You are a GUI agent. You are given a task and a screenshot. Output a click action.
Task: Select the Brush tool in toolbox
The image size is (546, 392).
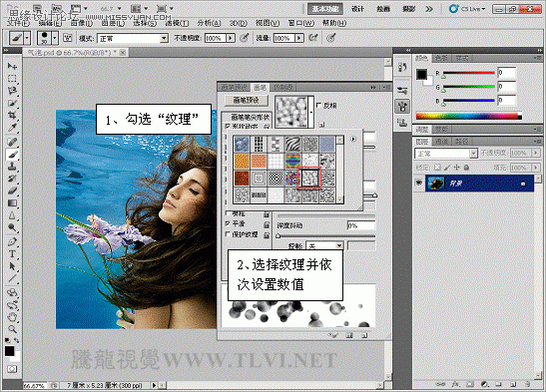point(12,154)
